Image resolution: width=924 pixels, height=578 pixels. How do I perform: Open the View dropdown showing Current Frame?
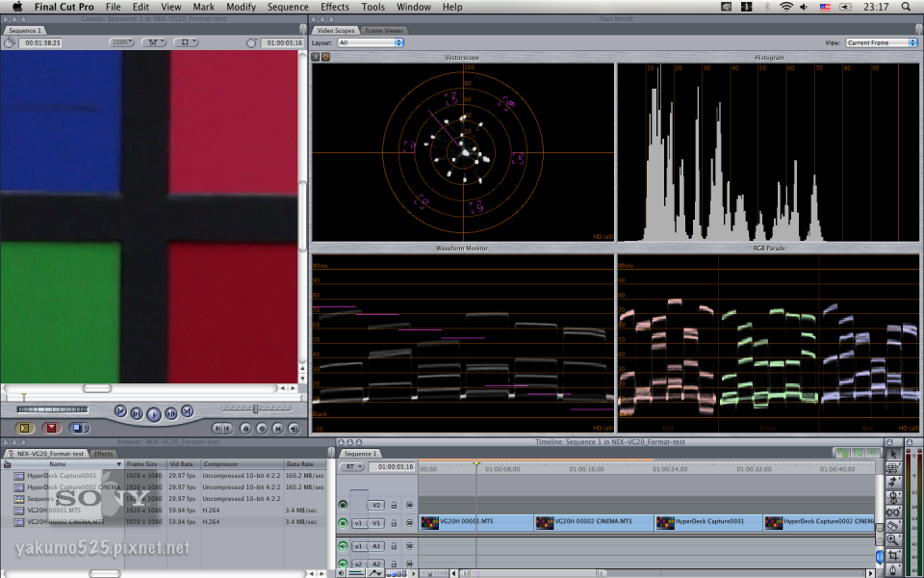[881, 42]
